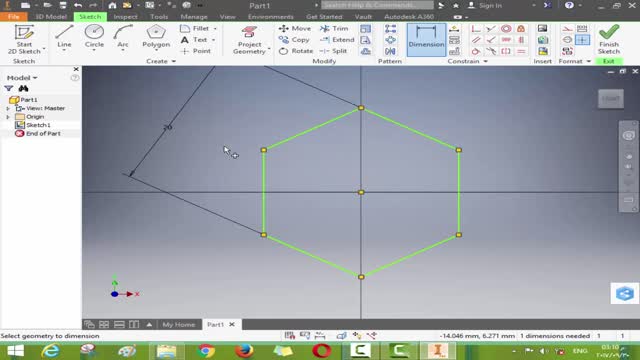Open the File menu tab
This screenshot has width=640, height=360.
[x=13, y=17]
